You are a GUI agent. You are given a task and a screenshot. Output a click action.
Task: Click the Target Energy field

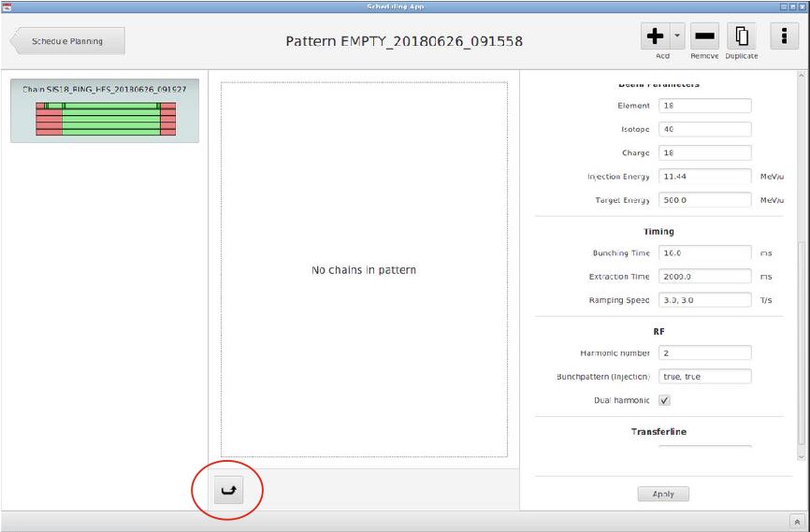(704, 200)
